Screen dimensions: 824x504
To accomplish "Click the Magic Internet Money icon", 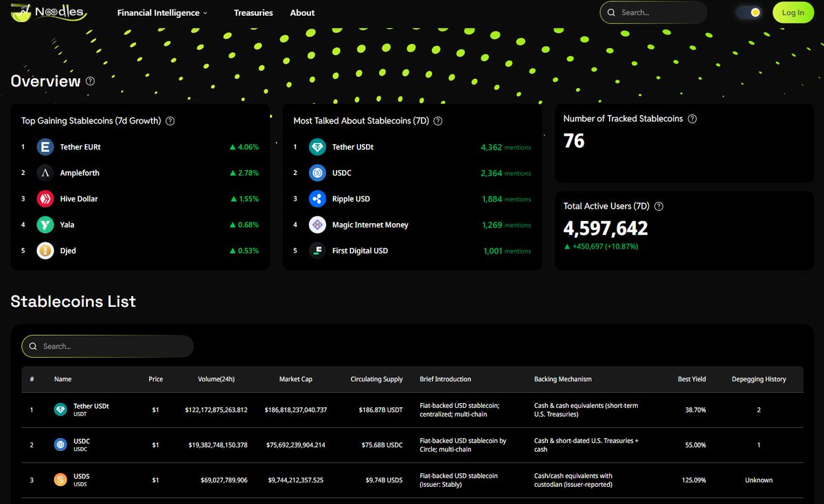I will 317,225.
